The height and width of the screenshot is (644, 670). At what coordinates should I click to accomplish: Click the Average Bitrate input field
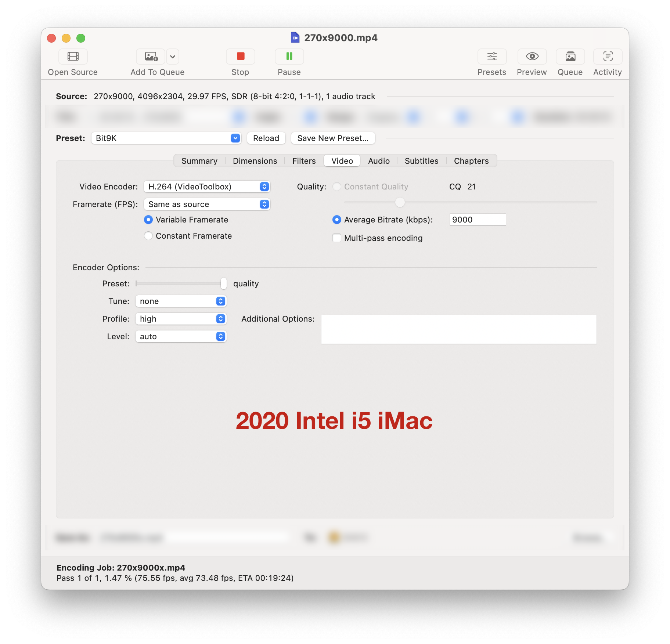(x=478, y=220)
